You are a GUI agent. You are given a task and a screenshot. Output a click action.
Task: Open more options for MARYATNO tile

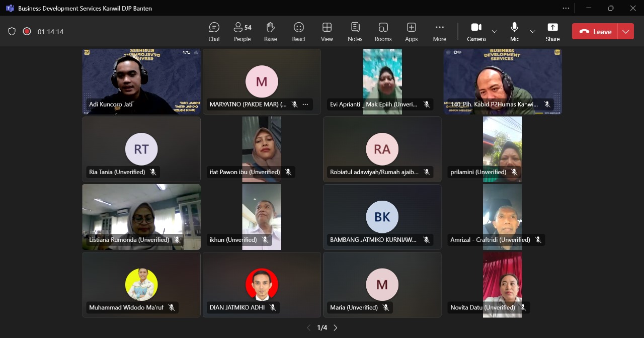click(x=305, y=105)
